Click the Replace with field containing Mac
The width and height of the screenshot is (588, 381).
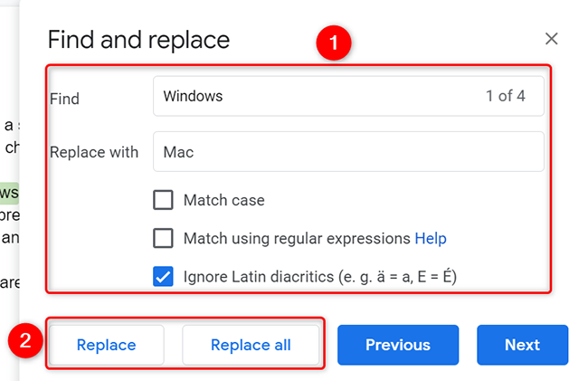(x=348, y=152)
